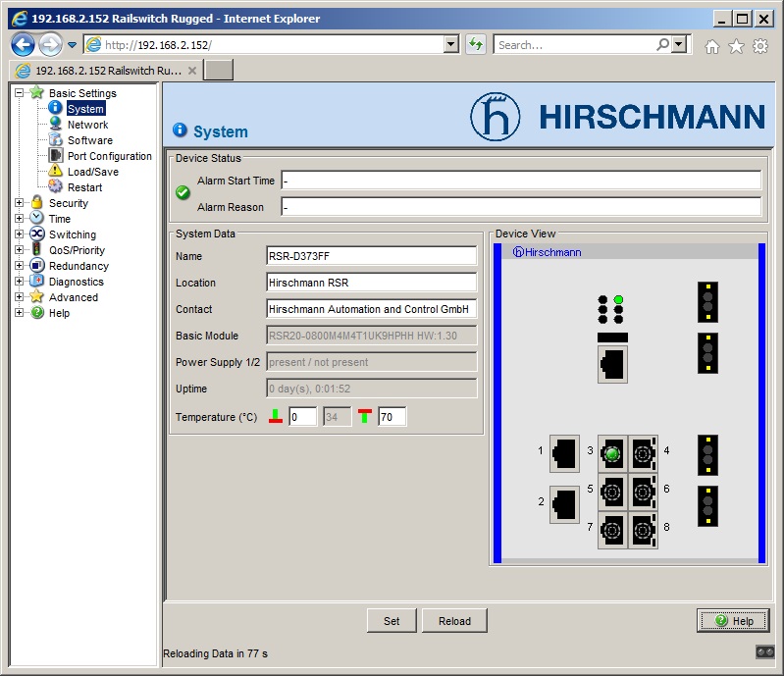Click port 5 in Device View
The width and height of the screenshot is (784, 676).
(x=612, y=492)
